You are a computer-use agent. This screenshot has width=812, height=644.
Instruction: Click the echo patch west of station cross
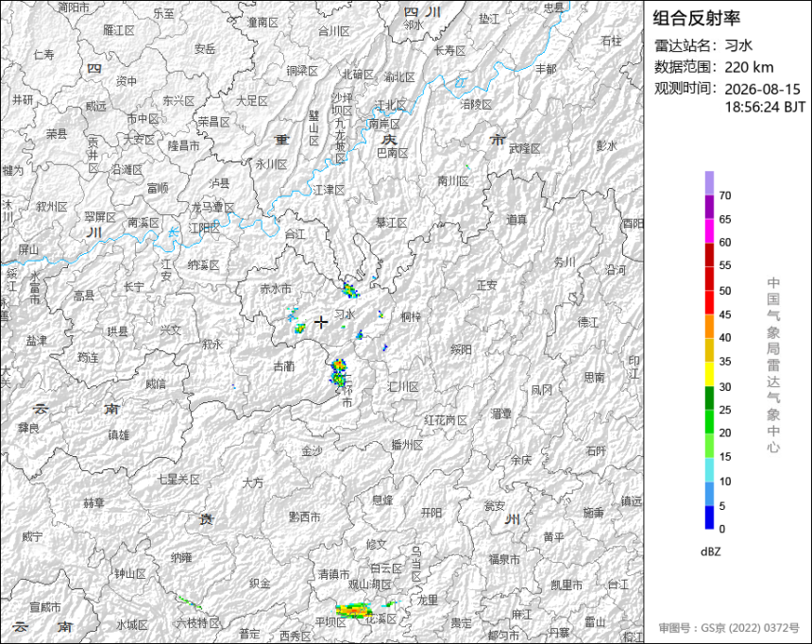coord(300,328)
